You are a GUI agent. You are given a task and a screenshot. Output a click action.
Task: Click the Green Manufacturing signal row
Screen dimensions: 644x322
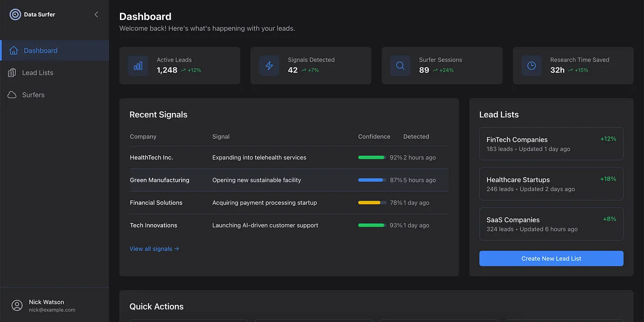coord(288,180)
